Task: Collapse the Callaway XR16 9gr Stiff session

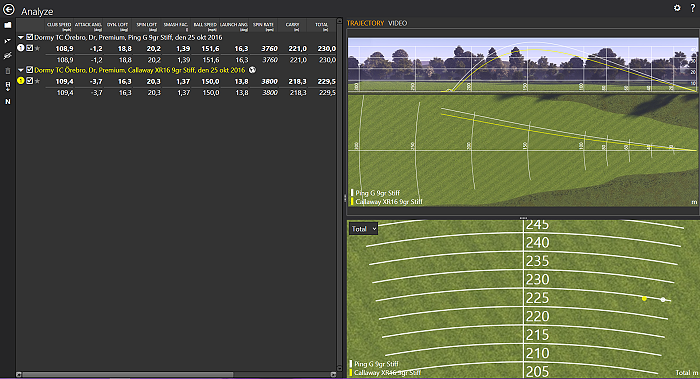Action: (x=21, y=70)
